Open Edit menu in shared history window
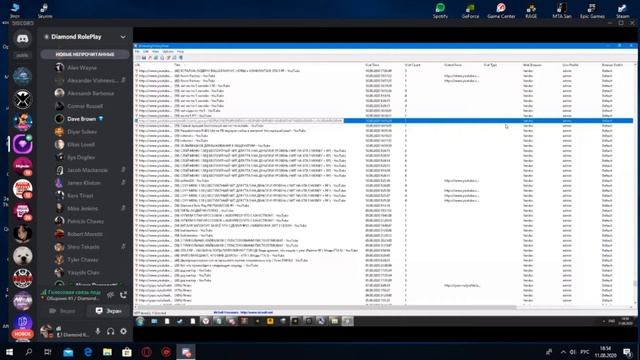640x360 pixels. point(146,52)
